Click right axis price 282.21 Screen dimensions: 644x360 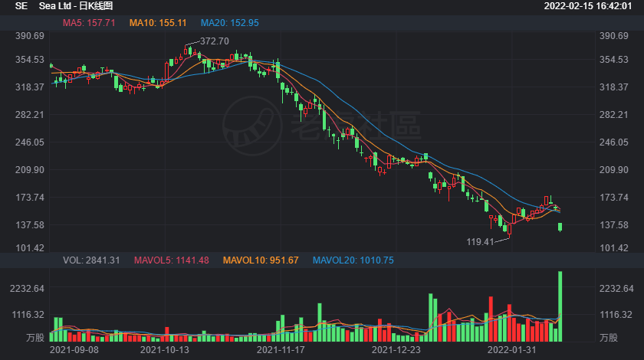tap(614, 115)
